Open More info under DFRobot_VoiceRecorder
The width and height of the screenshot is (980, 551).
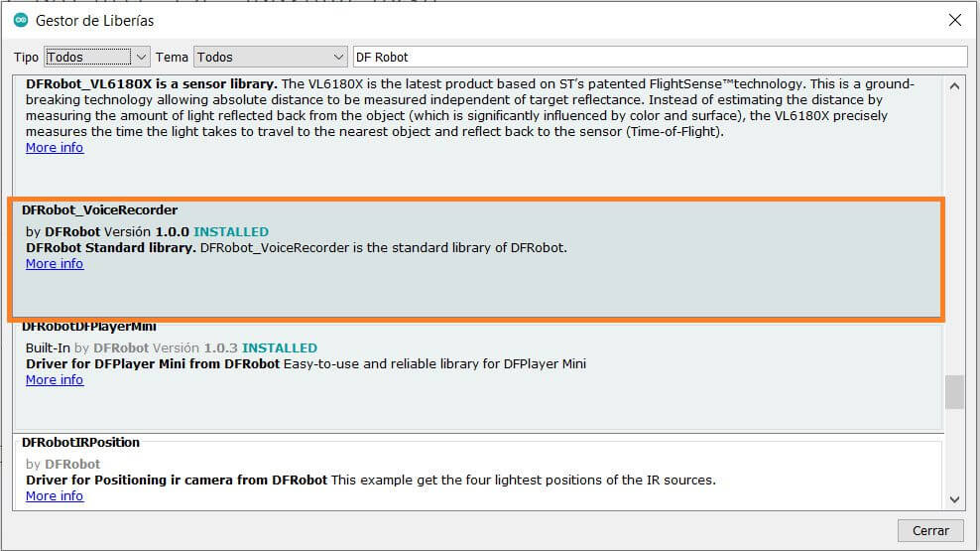(55, 264)
